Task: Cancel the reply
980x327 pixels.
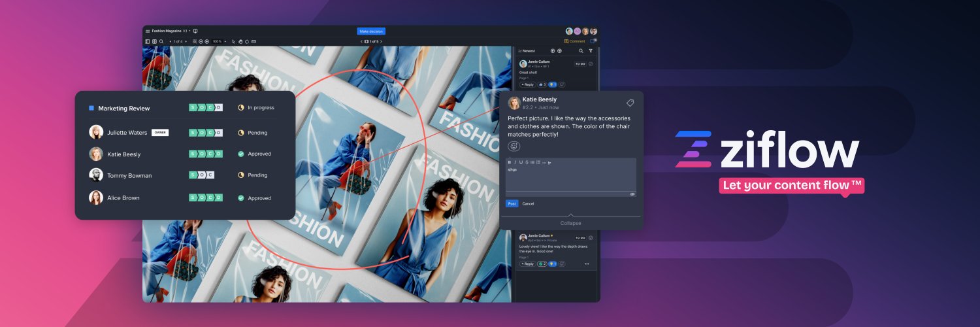Action: pos(528,203)
